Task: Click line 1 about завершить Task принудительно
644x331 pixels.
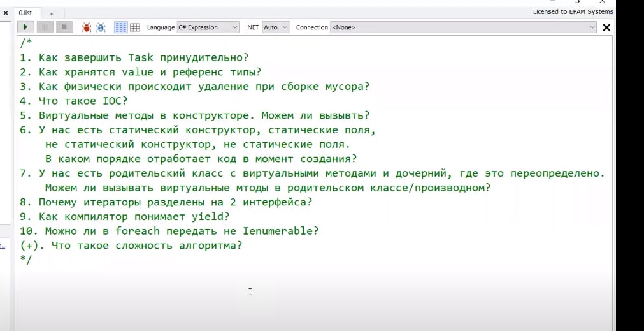Action: click(134, 57)
